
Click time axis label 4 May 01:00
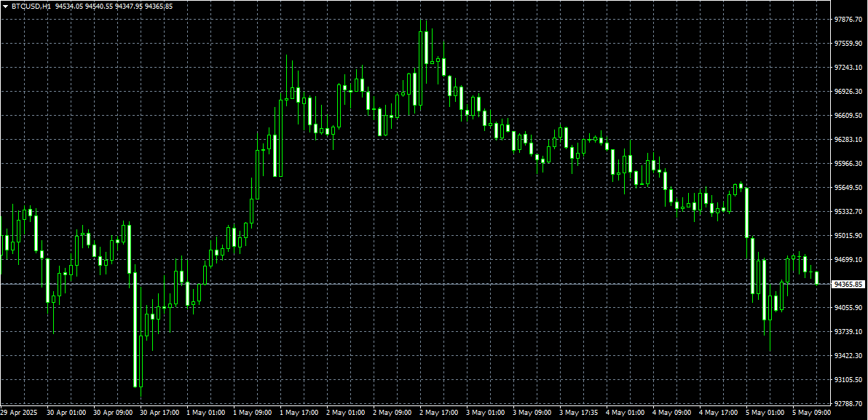point(625,413)
